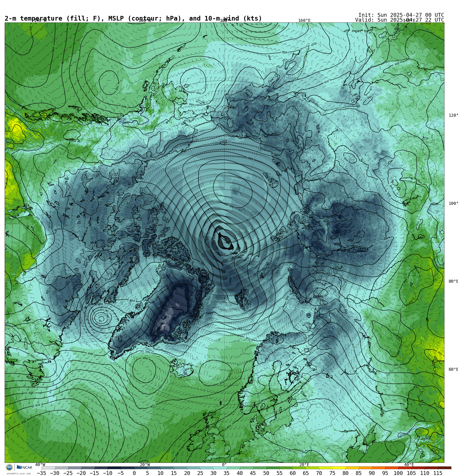The width and height of the screenshot is (458, 476).
Task: Pick the bright yellow colorbar swatch right of 75
Action: tap(339, 468)
